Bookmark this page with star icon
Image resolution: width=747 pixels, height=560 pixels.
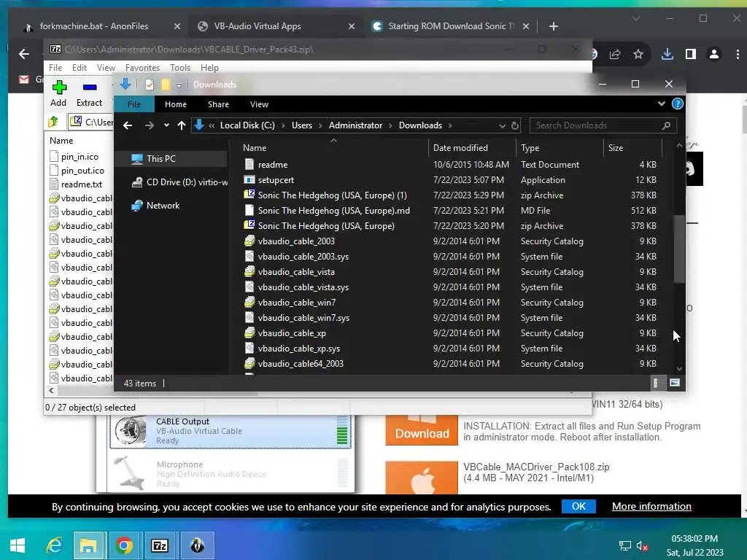click(638, 54)
